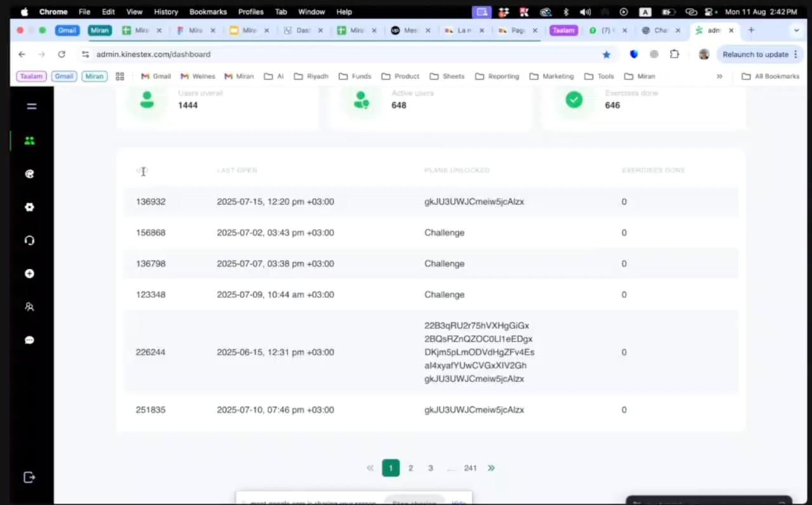Screen dimensions: 812x505
Task: Click Relaunch to update button
Action: point(760,55)
